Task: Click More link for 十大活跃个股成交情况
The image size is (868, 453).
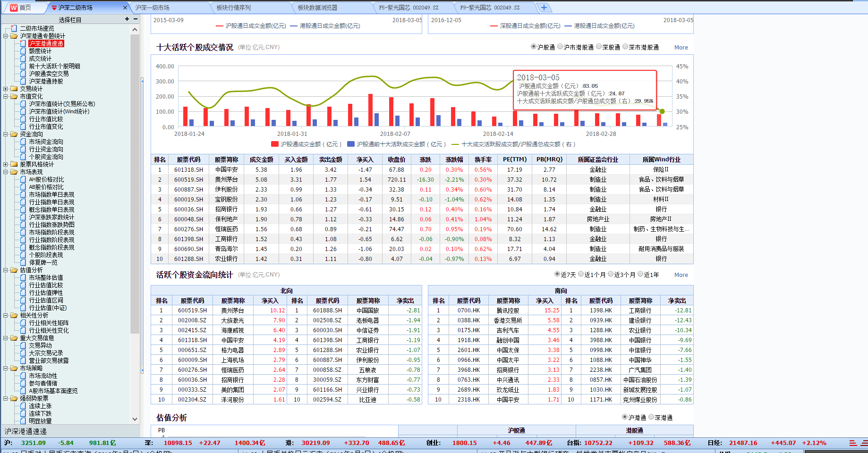Action: (x=681, y=47)
